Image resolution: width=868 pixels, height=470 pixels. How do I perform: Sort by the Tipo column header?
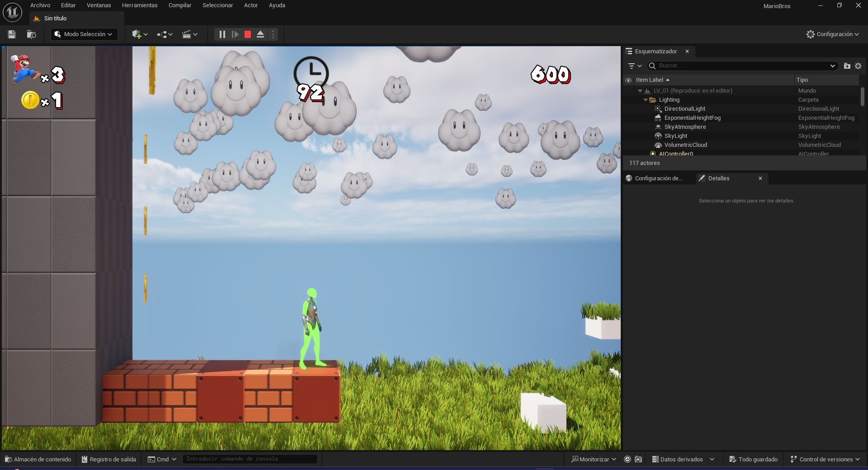826,80
